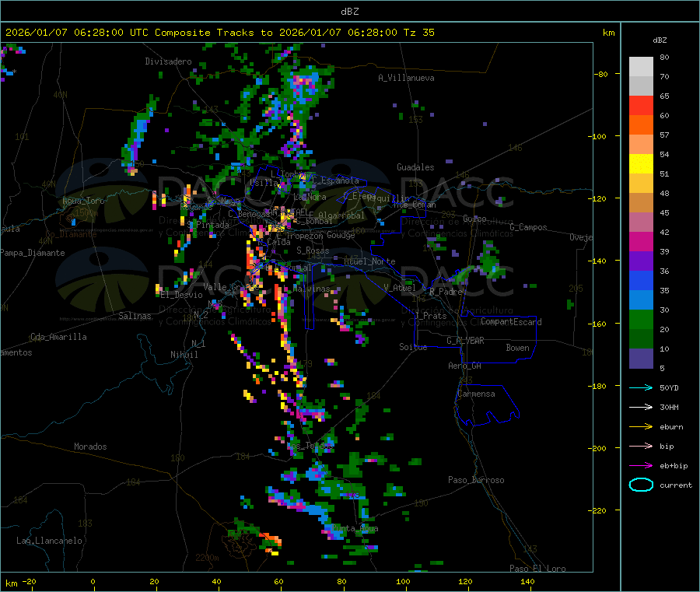Screen dimensions: 700x592
Task: Click the 'Agua_Toro' map label
Action: pos(83,201)
